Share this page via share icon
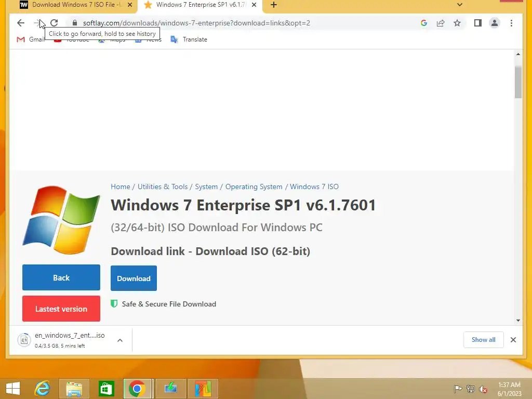 pos(441,23)
